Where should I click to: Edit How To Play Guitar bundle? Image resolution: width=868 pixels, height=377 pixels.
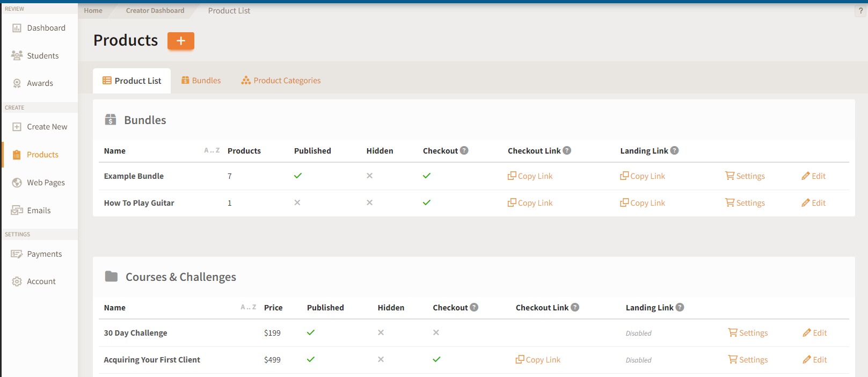(814, 203)
